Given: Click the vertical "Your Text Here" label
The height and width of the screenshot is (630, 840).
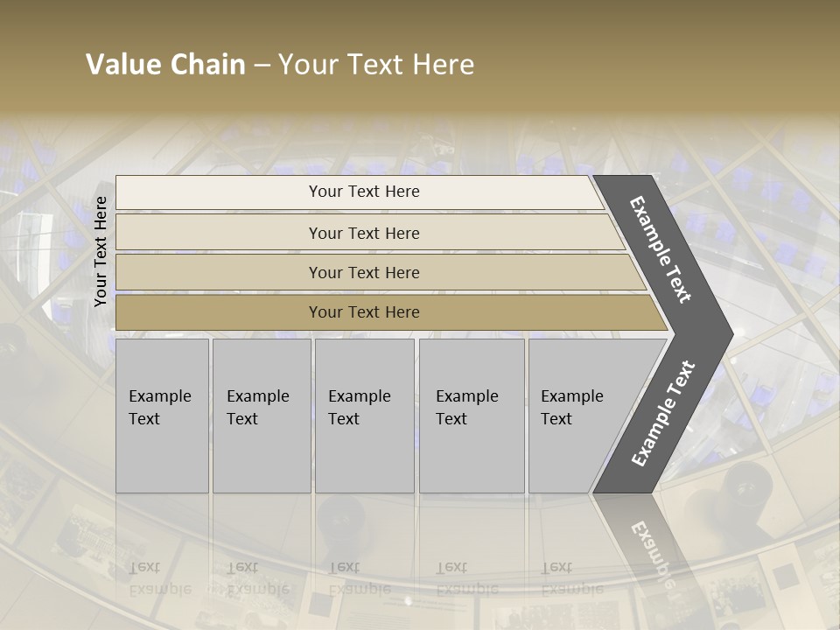Looking at the screenshot, I should point(101,251).
